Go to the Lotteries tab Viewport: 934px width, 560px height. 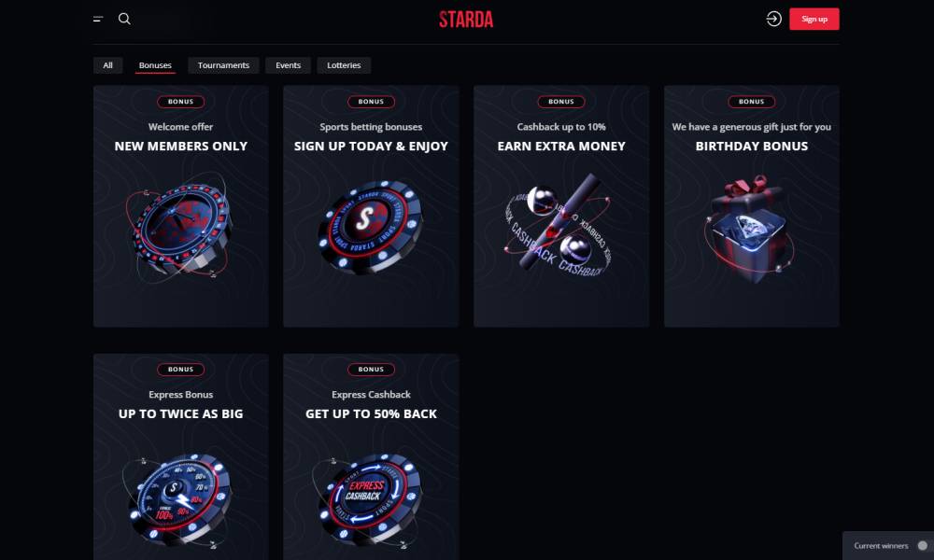[344, 65]
